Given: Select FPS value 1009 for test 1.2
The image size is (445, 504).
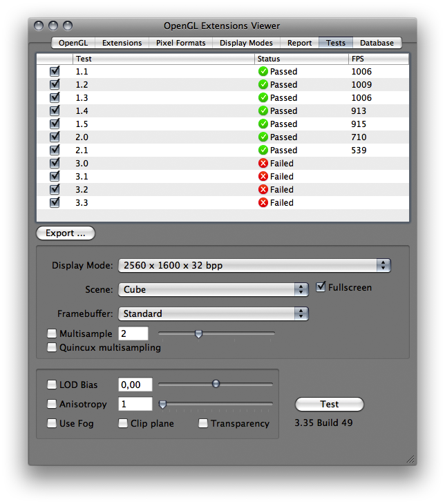Looking at the screenshot, I should point(361,84).
